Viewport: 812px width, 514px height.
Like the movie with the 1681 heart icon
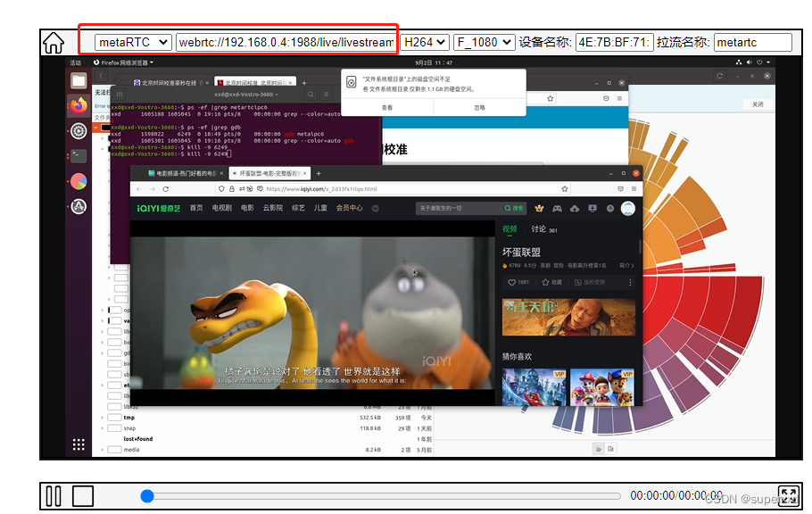[518, 282]
